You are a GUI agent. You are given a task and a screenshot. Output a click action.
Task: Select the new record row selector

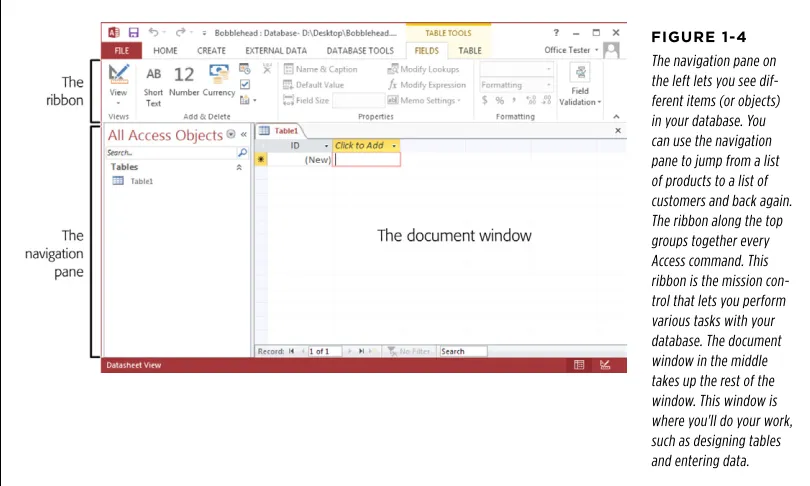261,160
